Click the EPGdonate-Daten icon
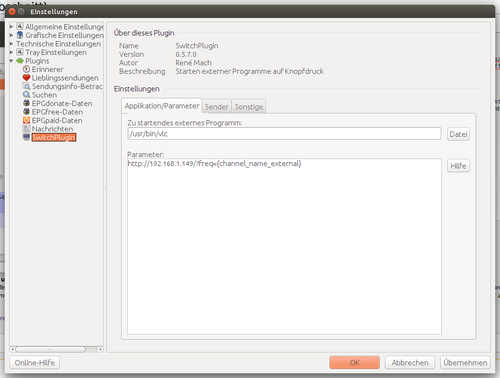Image resolution: width=500 pixels, height=378 pixels. coord(26,103)
